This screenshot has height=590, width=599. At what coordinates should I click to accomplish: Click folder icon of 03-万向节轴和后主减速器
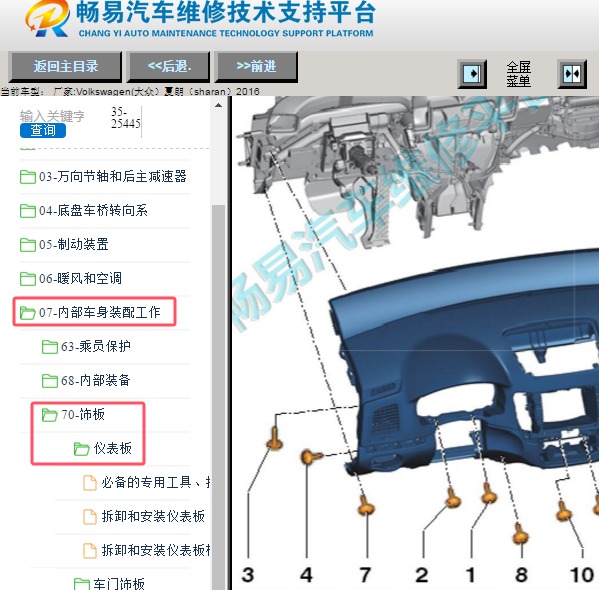coord(28,177)
